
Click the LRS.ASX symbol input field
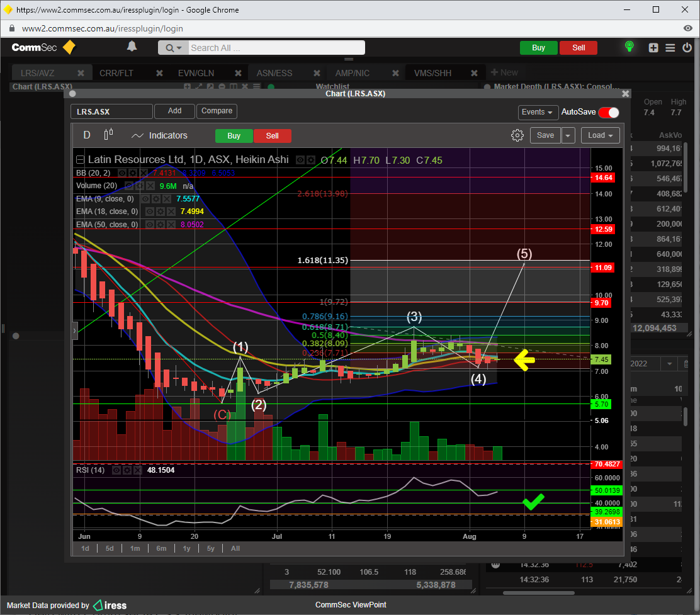pos(111,111)
